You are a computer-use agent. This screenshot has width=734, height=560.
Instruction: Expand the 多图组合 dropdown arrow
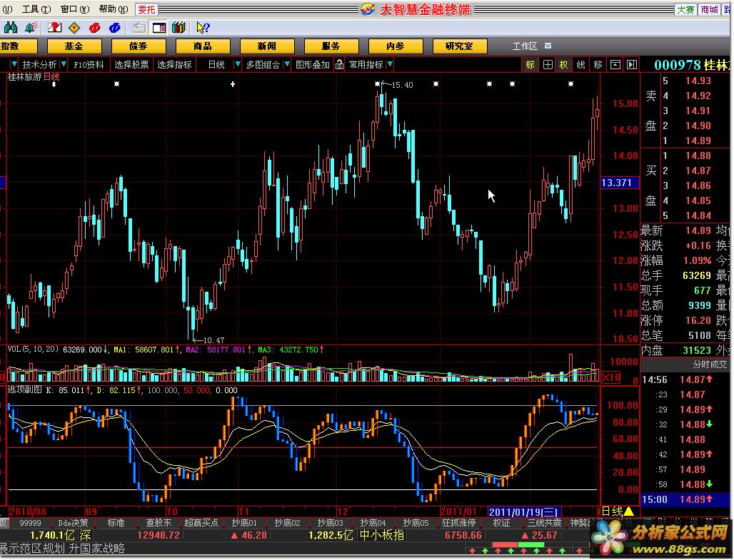click(287, 64)
